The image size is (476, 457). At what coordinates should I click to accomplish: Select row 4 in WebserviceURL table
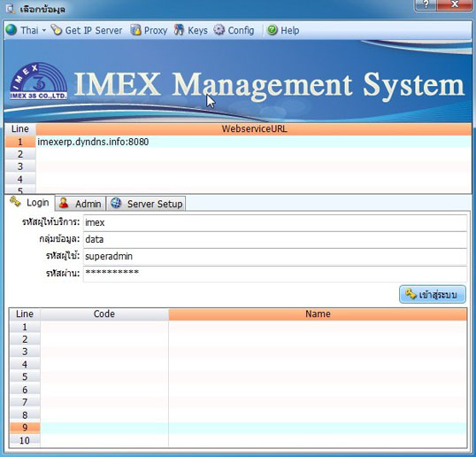click(238, 179)
